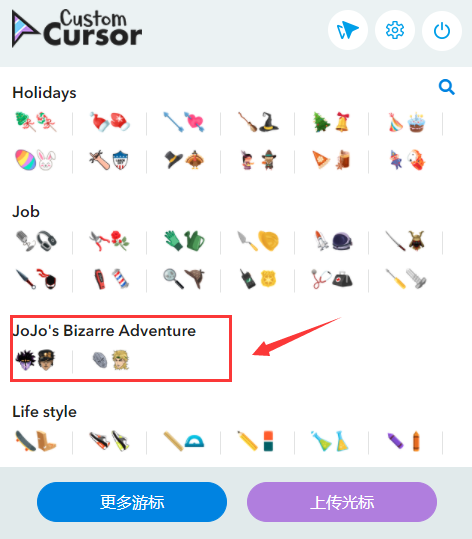Select the stone mask and Dio cursor
472x539 pixels.
pos(111,360)
